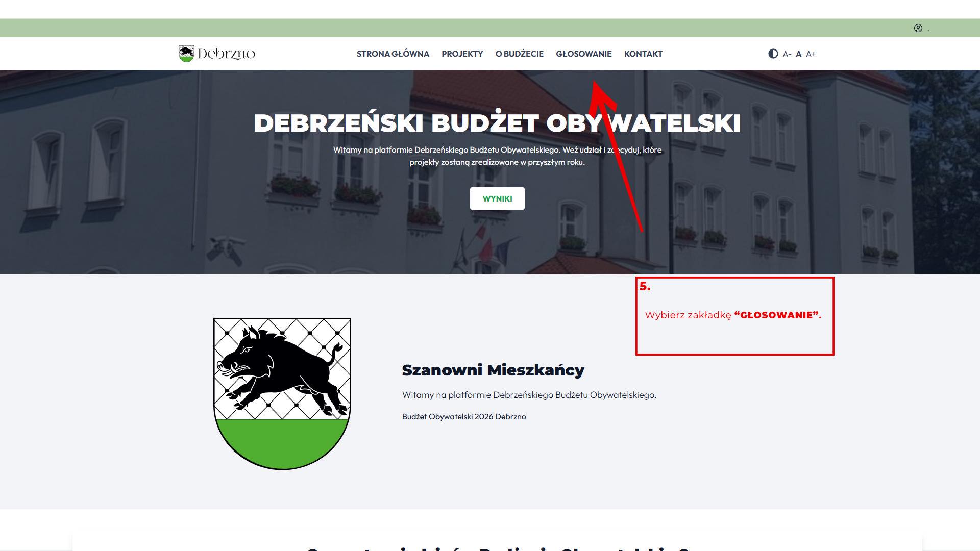Click the DEBRZEŃSKI BUDŻET OBYWATELSKI hero title
The height and width of the screenshot is (551, 980).
coord(497,123)
